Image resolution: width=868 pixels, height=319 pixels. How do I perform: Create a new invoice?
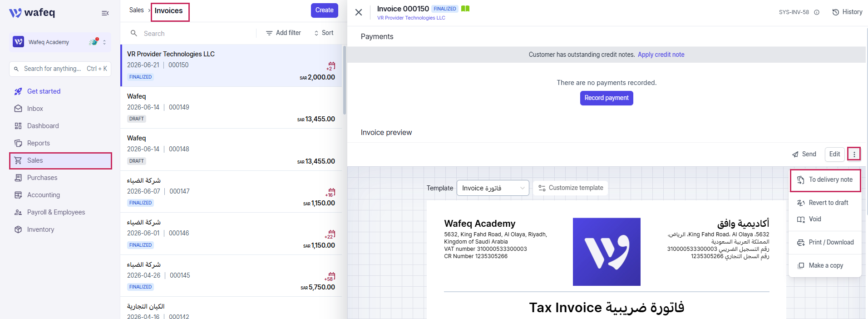tap(324, 10)
